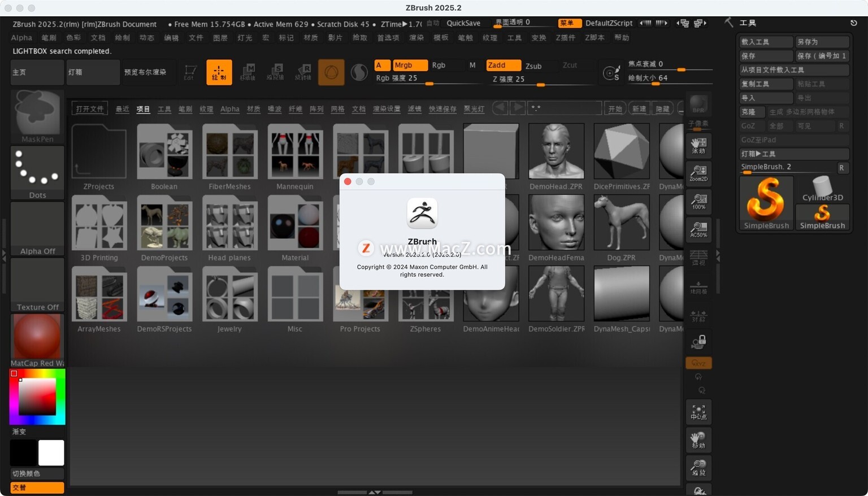Click the 克隆 (Clone) button

[x=752, y=112]
